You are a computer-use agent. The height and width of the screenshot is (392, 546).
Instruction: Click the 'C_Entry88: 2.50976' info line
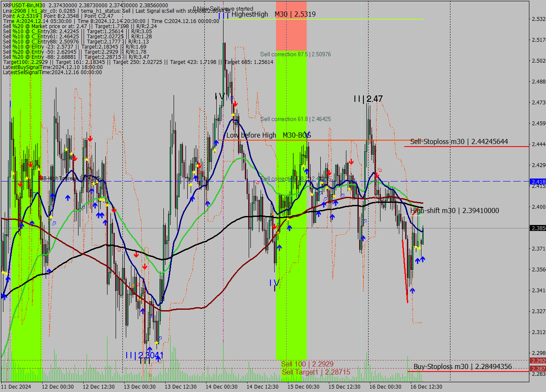[76, 41]
